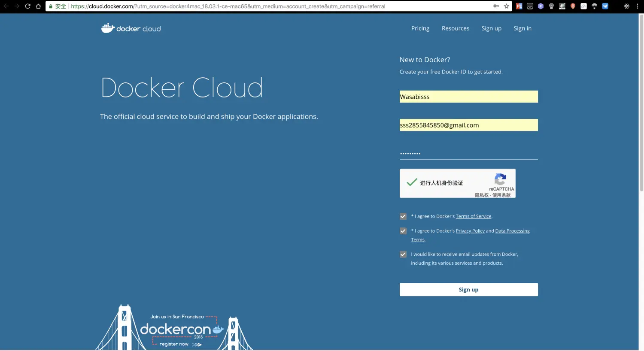This screenshot has width=644, height=351.
Task: Uncheck the Terms of Service agreement box
Action: click(x=403, y=216)
